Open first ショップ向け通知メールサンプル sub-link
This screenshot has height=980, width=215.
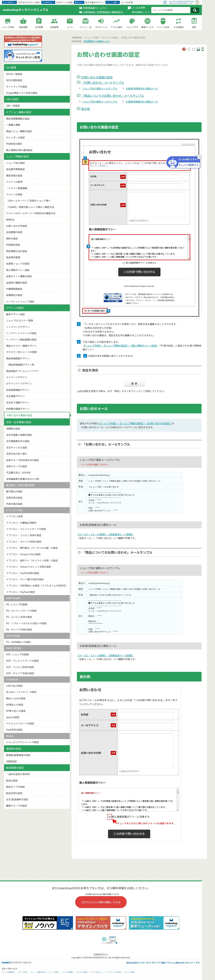pyautogui.click(x=100, y=89)
